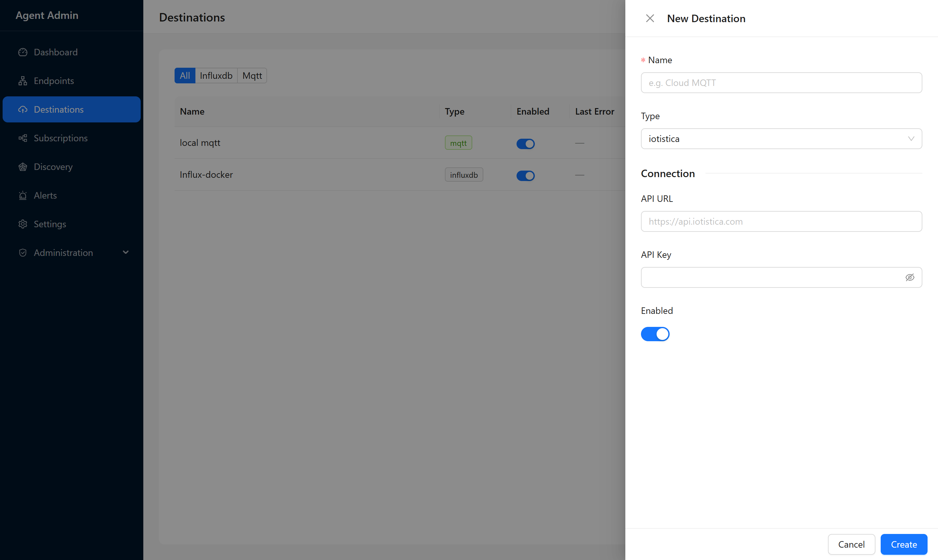
Task: Click the Dashboard gauge icon in sidebar
Action: 23,52
